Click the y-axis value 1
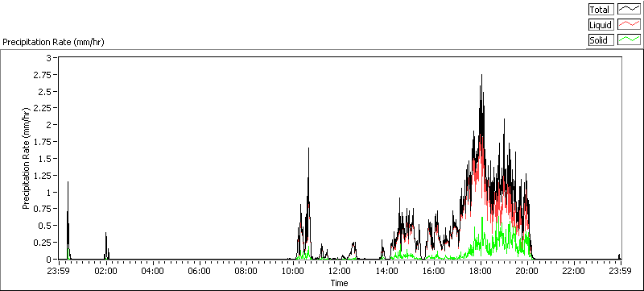 48,192
